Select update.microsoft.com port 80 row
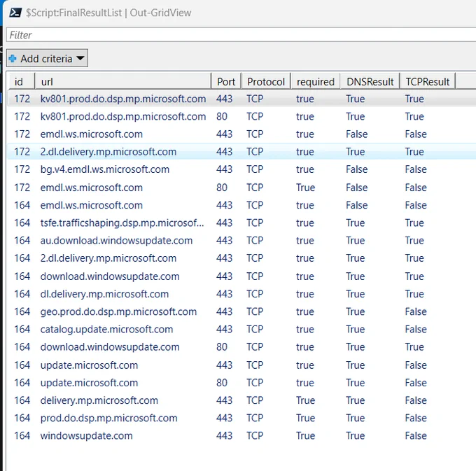Viewport: 476px width, 471px height. tap(241, 383)
